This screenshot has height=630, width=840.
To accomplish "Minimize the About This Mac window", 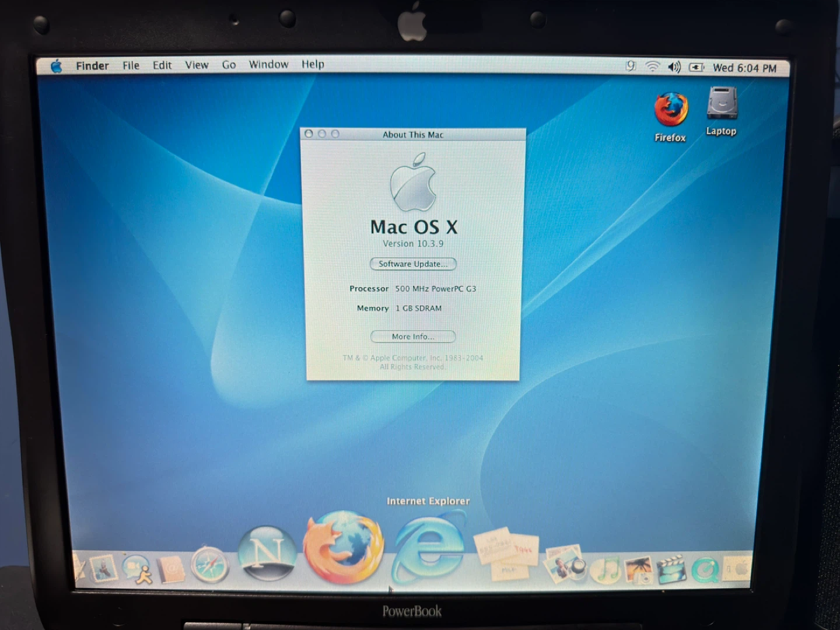I will click(x=321, y=134).
